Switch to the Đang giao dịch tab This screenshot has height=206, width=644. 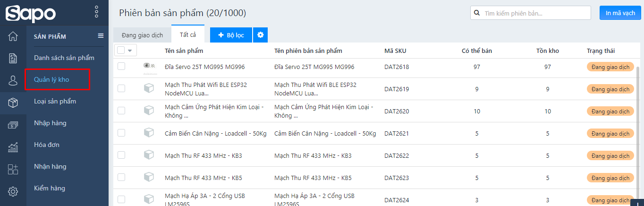point(142,35)
